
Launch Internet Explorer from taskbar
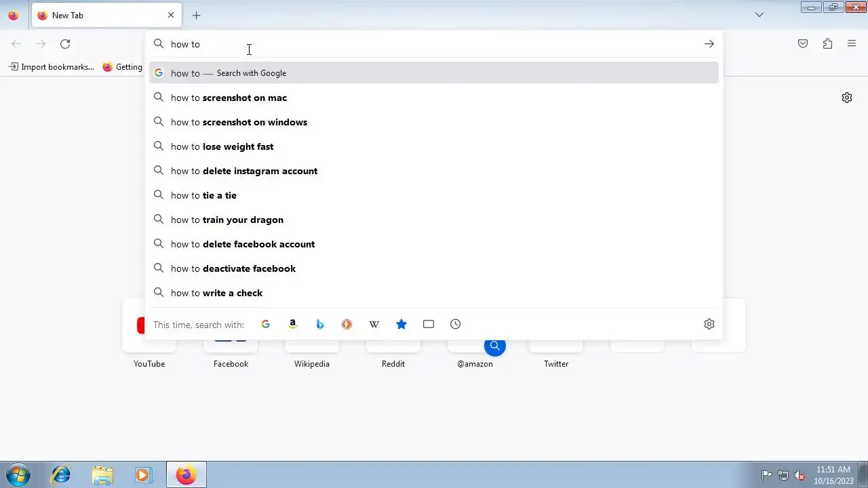[61, 475]
